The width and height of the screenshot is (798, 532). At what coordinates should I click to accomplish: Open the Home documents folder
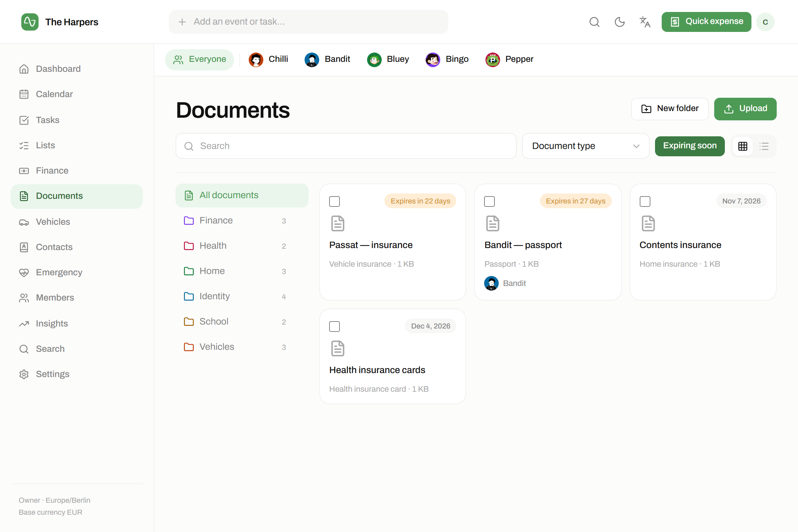click(x=242, y=271)
